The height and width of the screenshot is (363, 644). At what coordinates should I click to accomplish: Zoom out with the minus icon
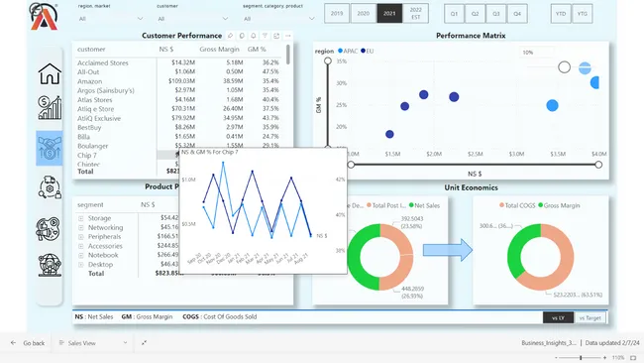[556, 358]
